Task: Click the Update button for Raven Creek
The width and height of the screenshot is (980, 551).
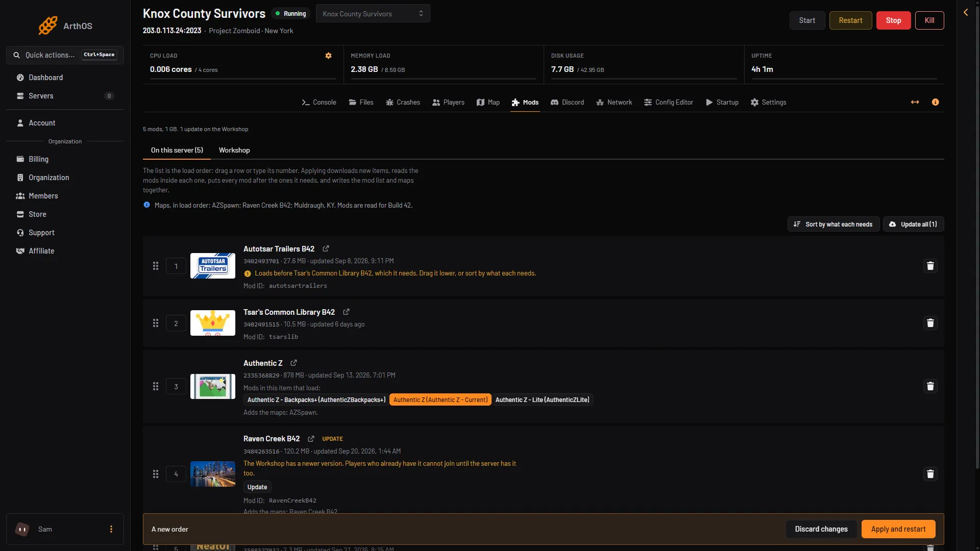Action: tap(257, 487)
